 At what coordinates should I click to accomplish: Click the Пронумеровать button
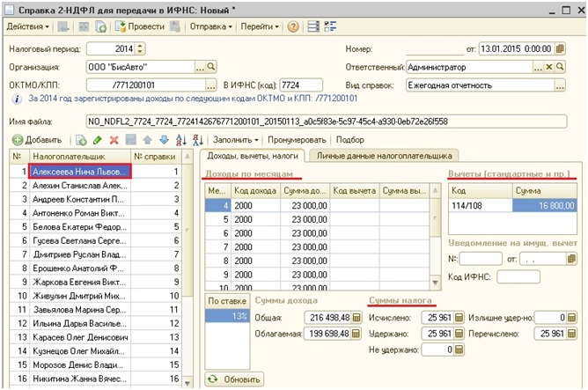pos(297,140)
